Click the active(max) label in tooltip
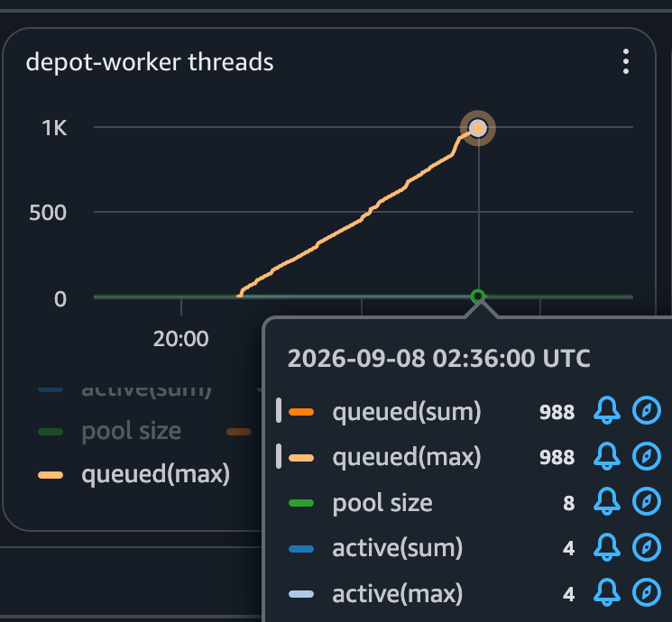Viewport: 672px width, 622px height. pyautogui.click(x=397, y=594)
